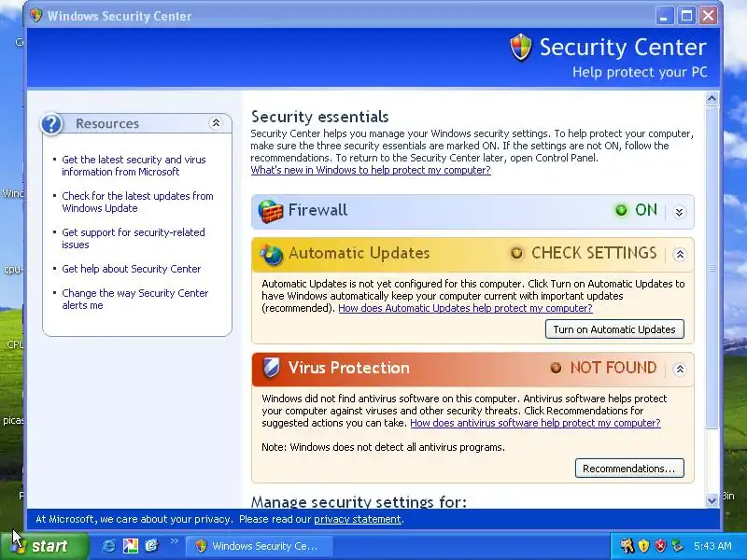The width and height of the screenshot is (747, 560).
Task: Click the green ON status light for Firewall
Action: pos(621,210)
